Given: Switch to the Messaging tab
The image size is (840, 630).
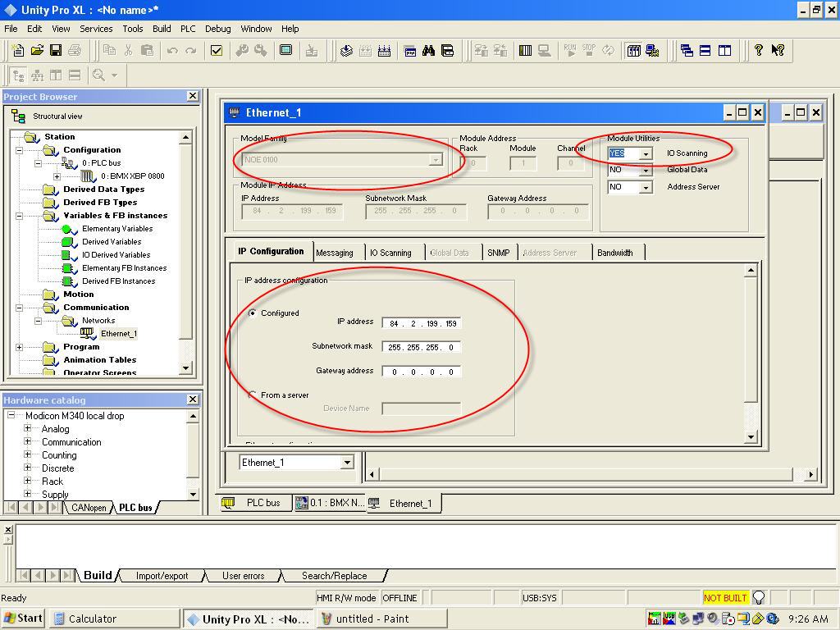Looking at the screenshot, I should 335,253.
